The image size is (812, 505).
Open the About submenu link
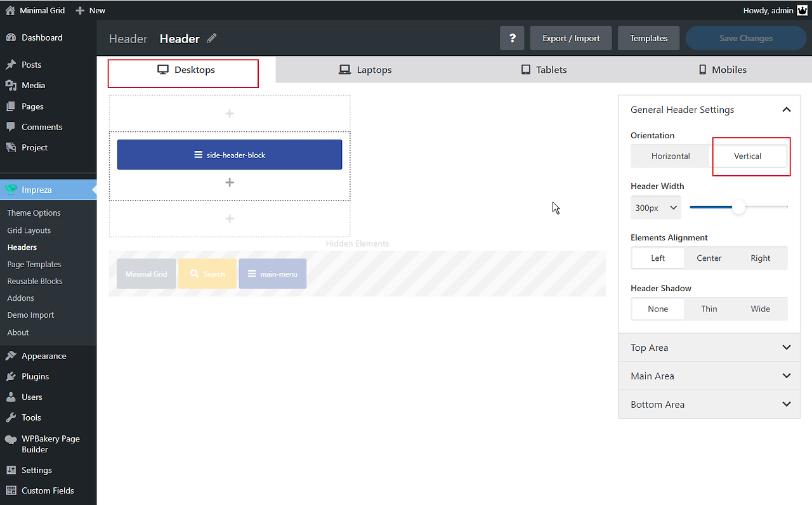point(18,332)
